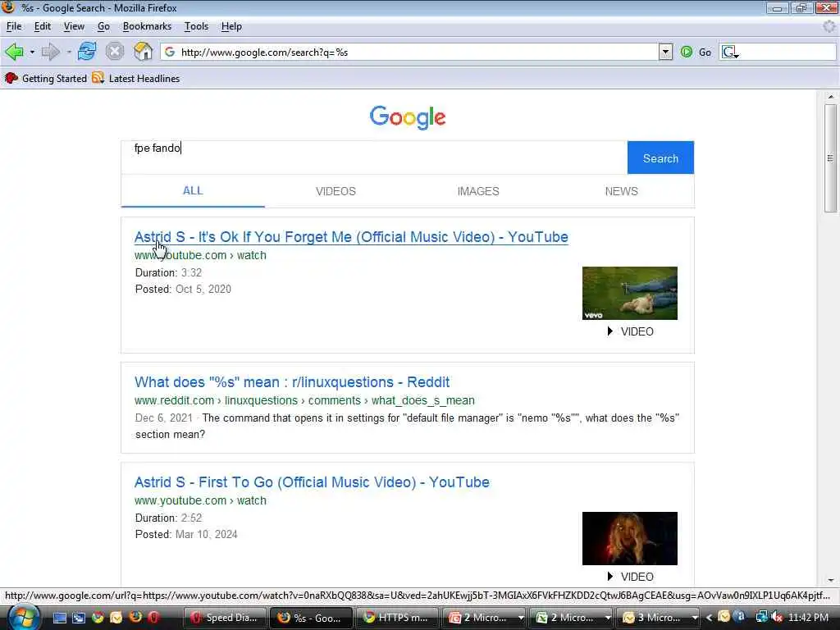Viewport: 840px width, 630px height.
Task: Click Latest Headlines bookmark label
Action: [144, 78]
